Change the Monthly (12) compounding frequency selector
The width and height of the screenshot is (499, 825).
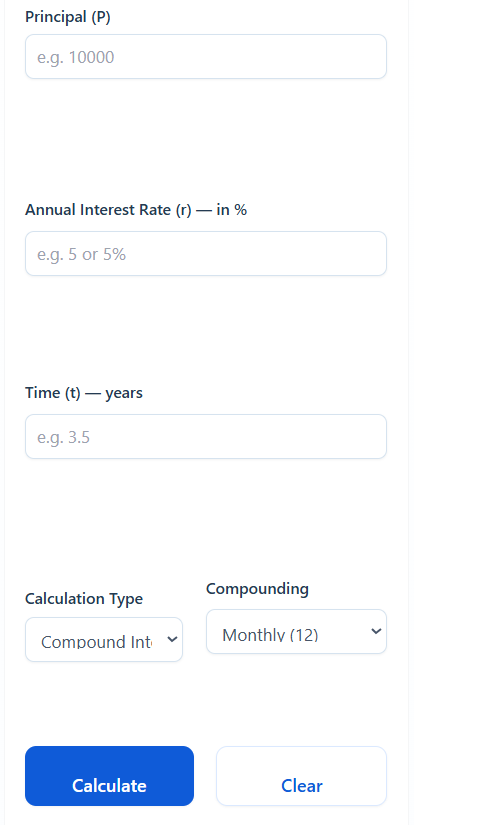pyautogui.click(x=296, y=632)
